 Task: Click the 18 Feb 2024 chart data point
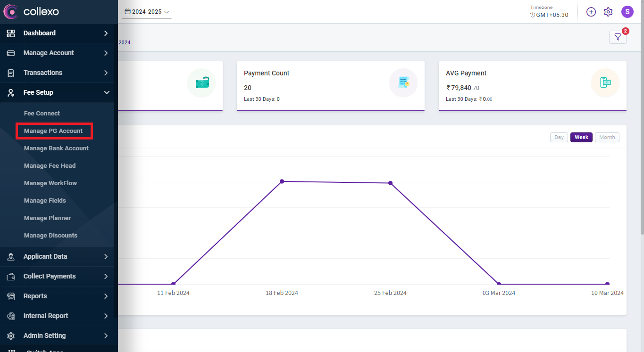click(x=282, y=181)
